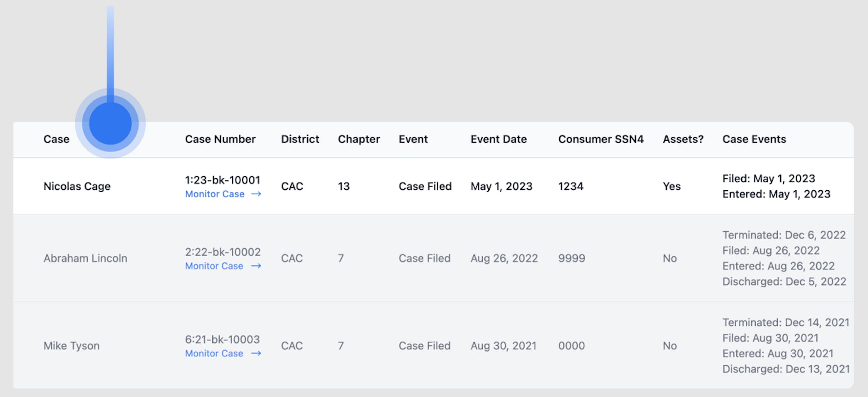Select the Consumer SSN4 column header

tap(601, 139)
